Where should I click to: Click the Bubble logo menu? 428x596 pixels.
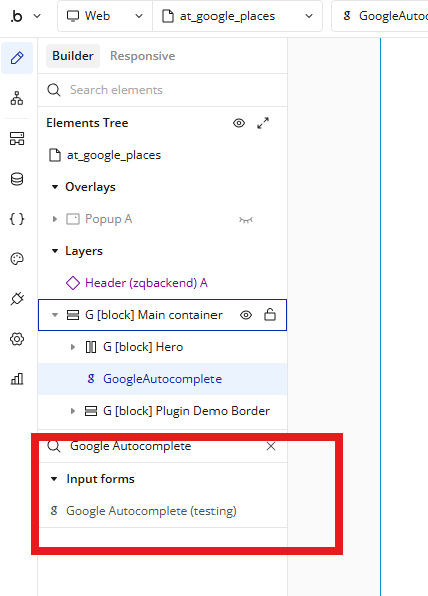tap(25, 16)
